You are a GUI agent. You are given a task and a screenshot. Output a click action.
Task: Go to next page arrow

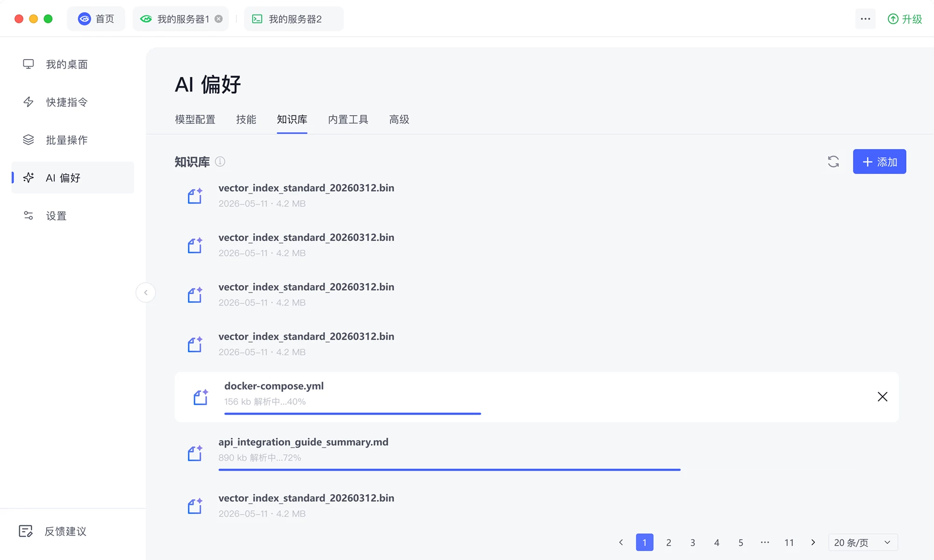click(x=813, y=542)
